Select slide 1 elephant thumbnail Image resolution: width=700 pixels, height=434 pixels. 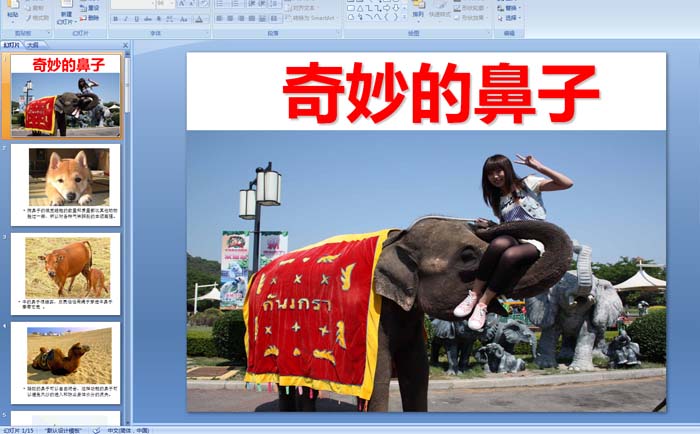point(66,96)
